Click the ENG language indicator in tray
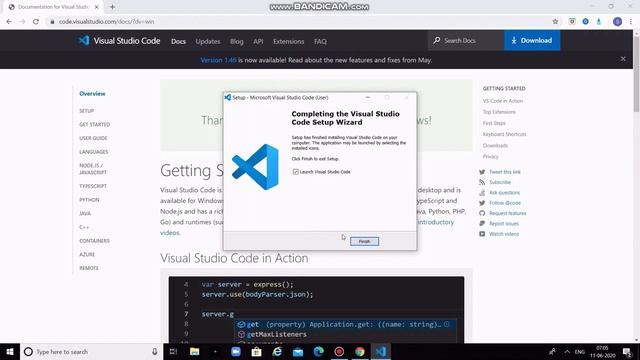 point(580,351)
